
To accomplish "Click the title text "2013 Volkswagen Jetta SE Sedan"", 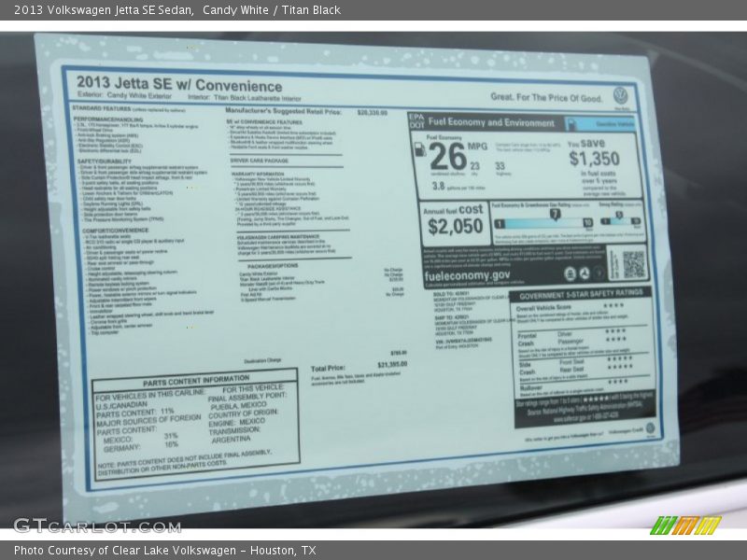I will (104, 10).
